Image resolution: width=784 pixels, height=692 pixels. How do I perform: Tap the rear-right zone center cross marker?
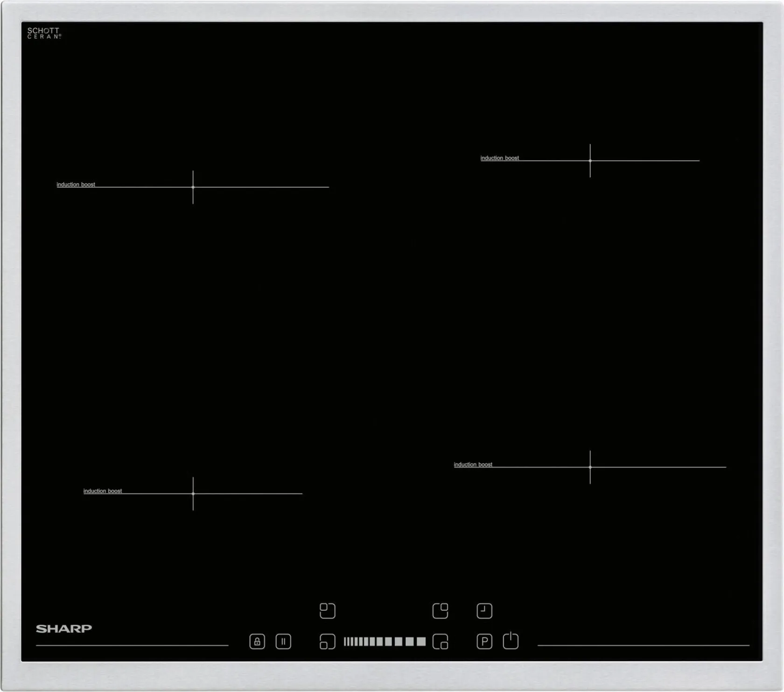(x=590, y=161)
